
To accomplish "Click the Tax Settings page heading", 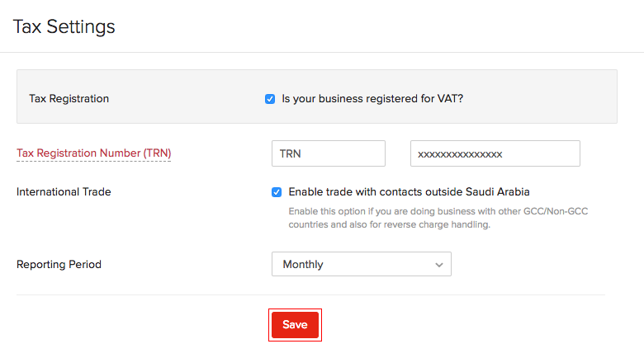I will (64, 26).
